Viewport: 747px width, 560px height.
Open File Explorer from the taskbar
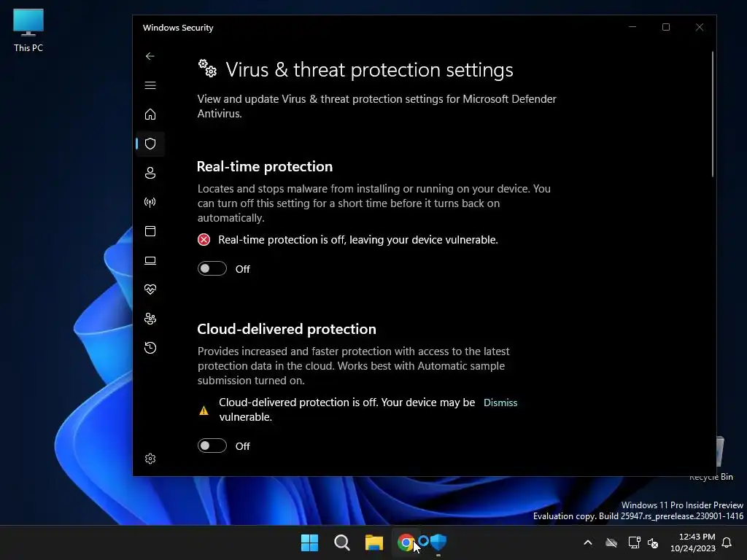(x=374, y=542)
